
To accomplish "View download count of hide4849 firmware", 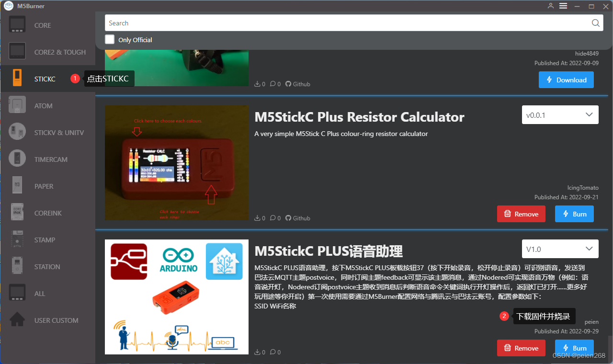I will pyautogui.click(x=260, y=84).
